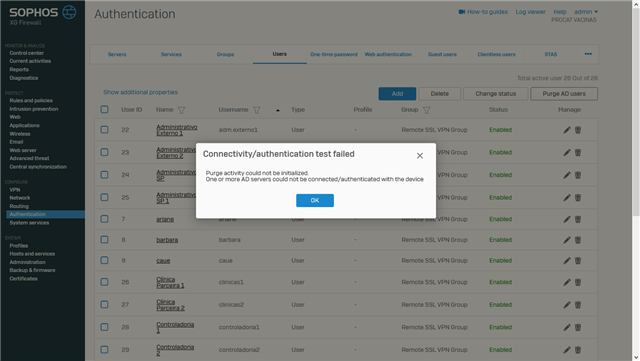Switch to the Servers tab
This screenshot has height=361, width=640.
pos(117,54)
